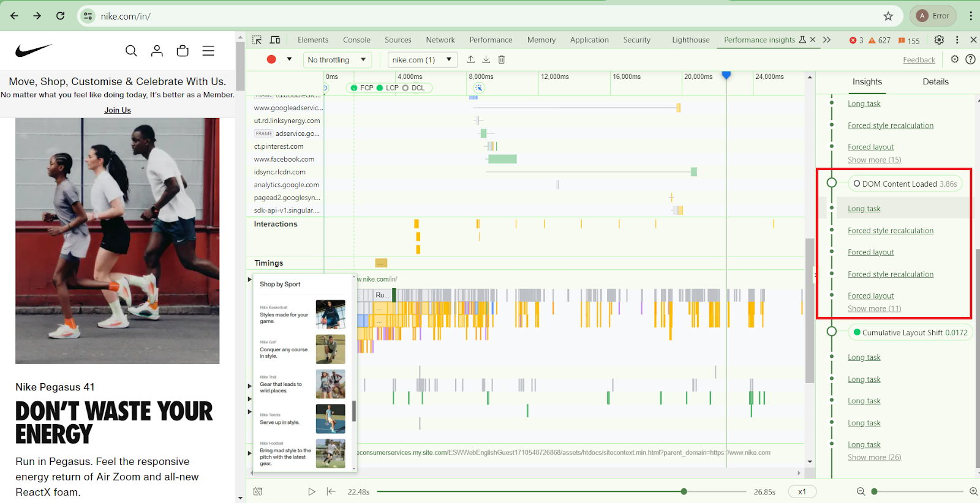Click the issues count showing 155
The width and height of the screenshot is (980, 503).
coord(909,40)
